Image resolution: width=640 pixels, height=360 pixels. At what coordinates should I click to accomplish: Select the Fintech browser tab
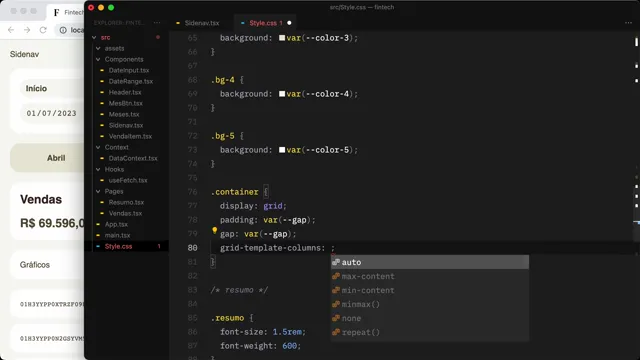coord(65,12)
